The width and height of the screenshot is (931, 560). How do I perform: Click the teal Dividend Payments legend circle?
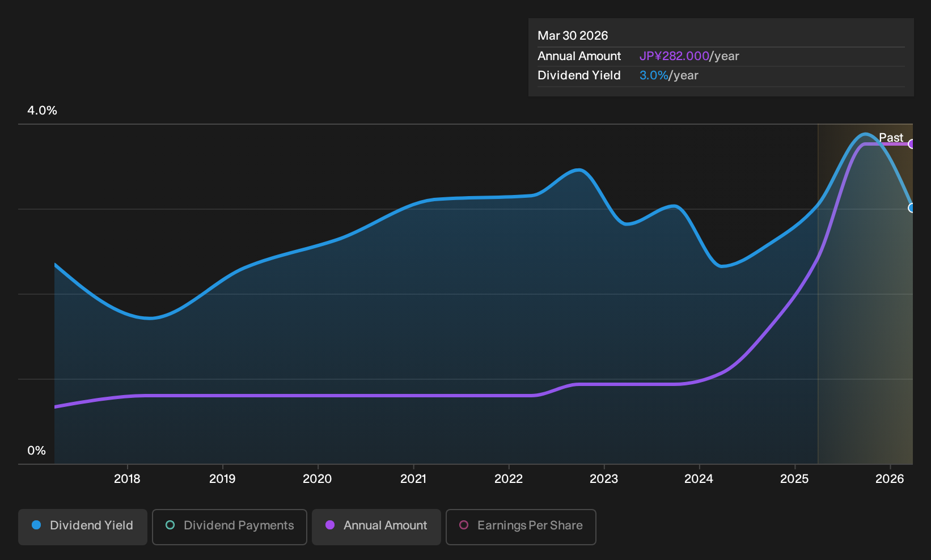pyautogui.click(x=170, y=525)
